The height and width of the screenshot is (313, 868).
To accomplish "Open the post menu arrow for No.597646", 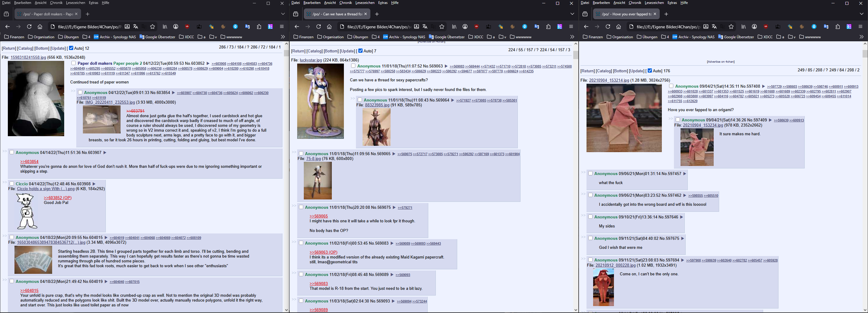I will [681, 217].
